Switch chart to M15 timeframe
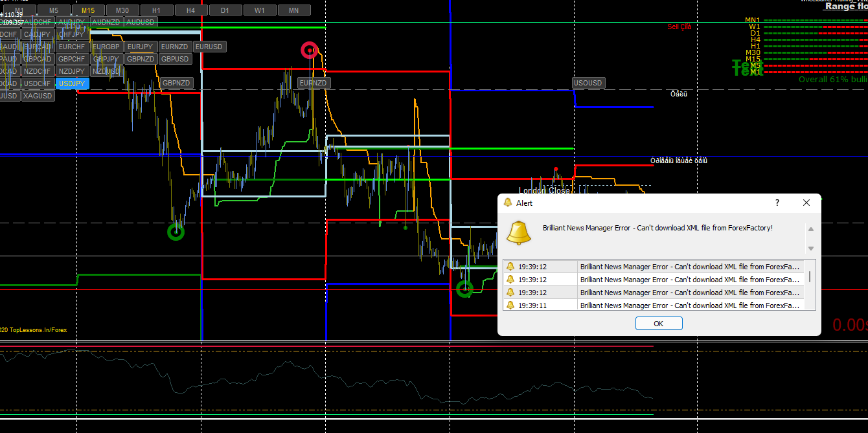The width and height of the screenshot is (868, 433). [88, 10]
